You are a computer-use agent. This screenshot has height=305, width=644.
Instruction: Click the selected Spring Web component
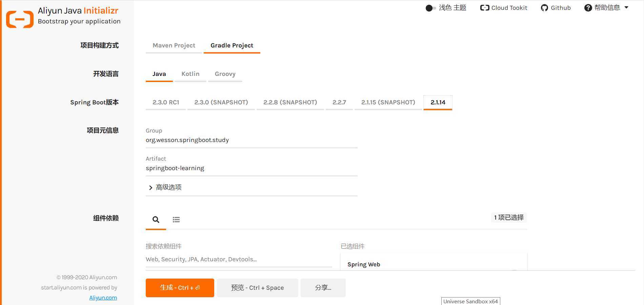(364, 264)
